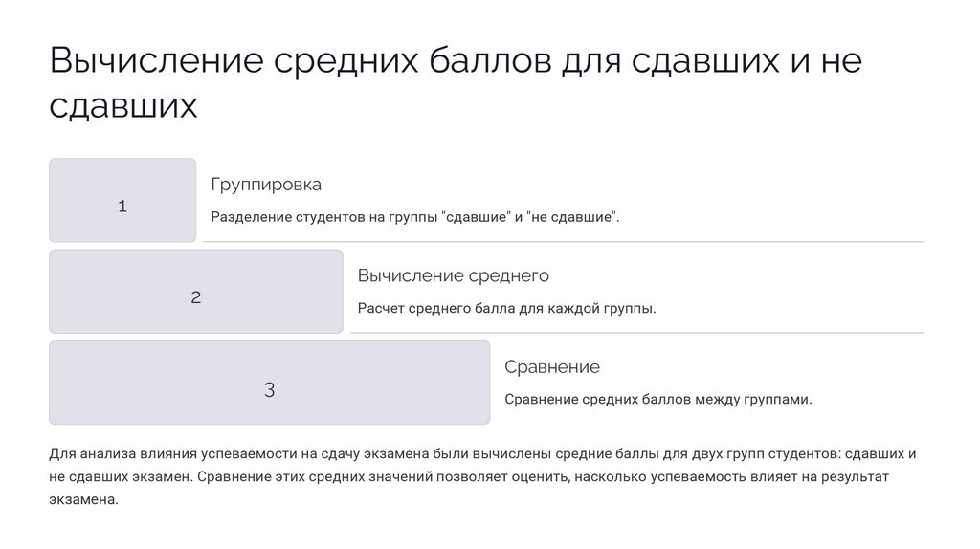Click the "Сравнение" step heading

[x=551, y=367]
